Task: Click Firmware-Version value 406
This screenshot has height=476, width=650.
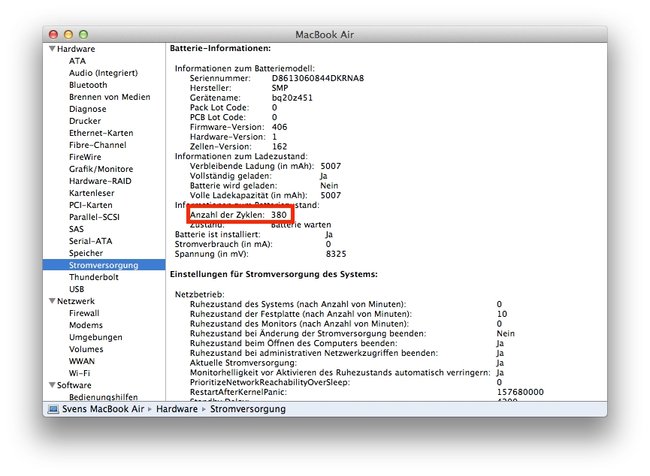Action: click(279, 127)
